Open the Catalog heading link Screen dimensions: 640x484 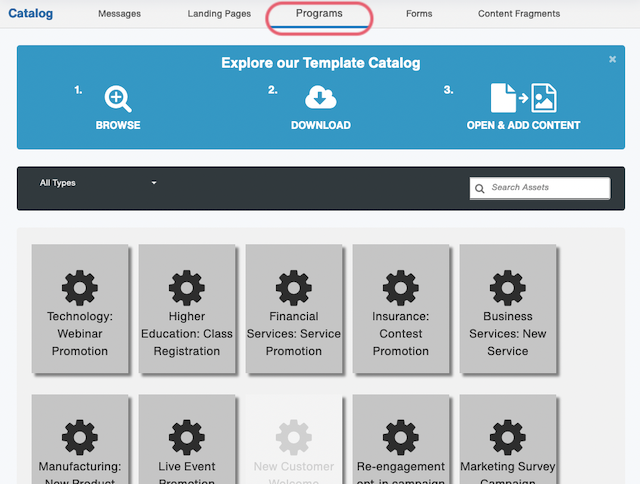31,13
